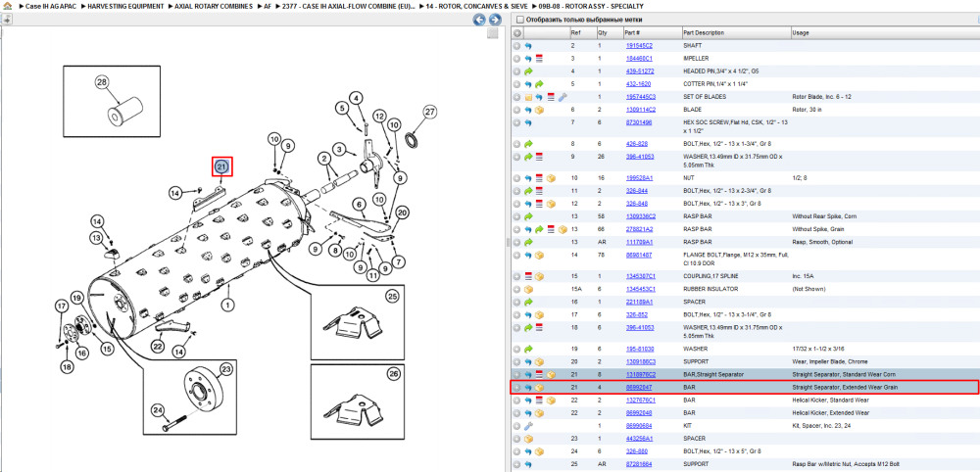Screen dimensions: 980x472
Task: Select callout 25 support in diagram inset
Action: tap(392, 296)
